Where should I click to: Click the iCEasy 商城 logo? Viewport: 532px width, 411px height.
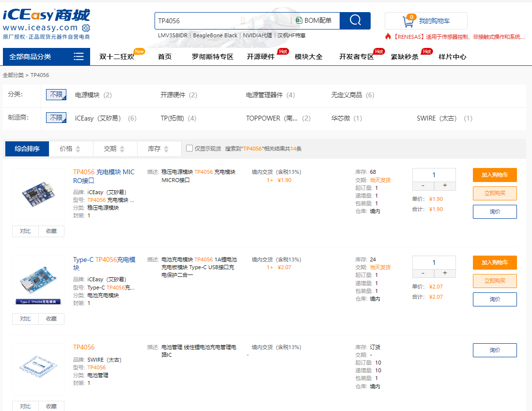tap(47, 24)
